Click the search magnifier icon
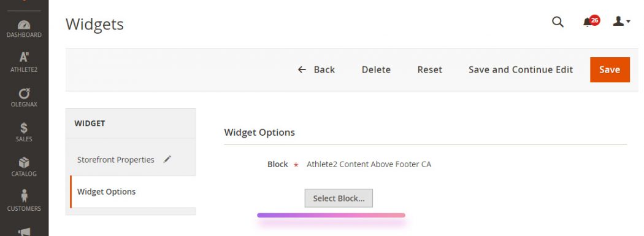Image resolution: width=644 pixels, height=236 pixels. click(558, 22)
